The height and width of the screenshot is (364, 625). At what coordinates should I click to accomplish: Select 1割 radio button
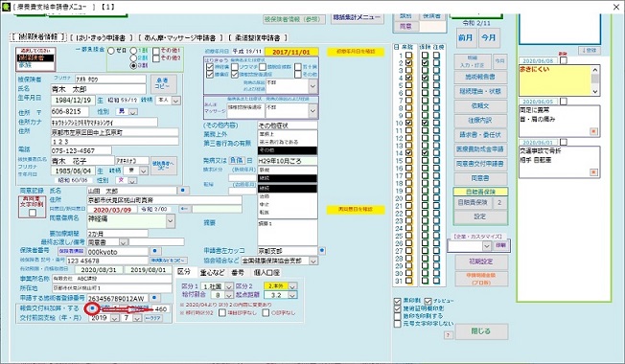[x=133, y=51]
